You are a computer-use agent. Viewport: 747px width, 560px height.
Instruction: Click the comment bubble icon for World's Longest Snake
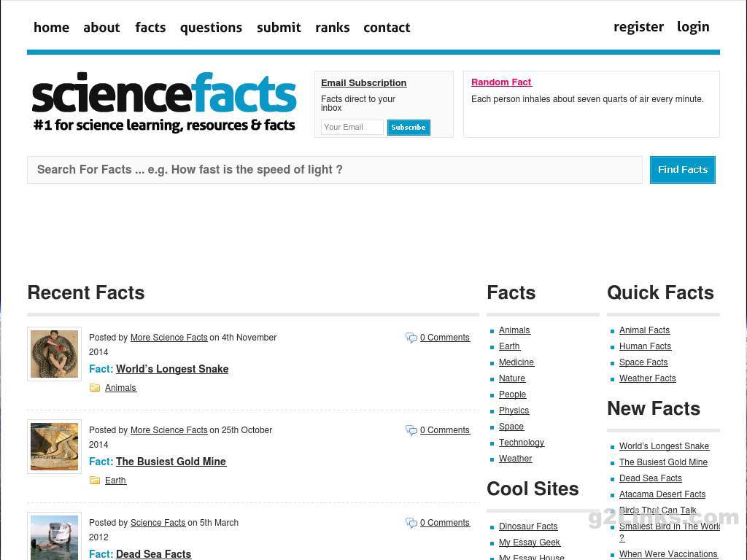pos(411,338)
